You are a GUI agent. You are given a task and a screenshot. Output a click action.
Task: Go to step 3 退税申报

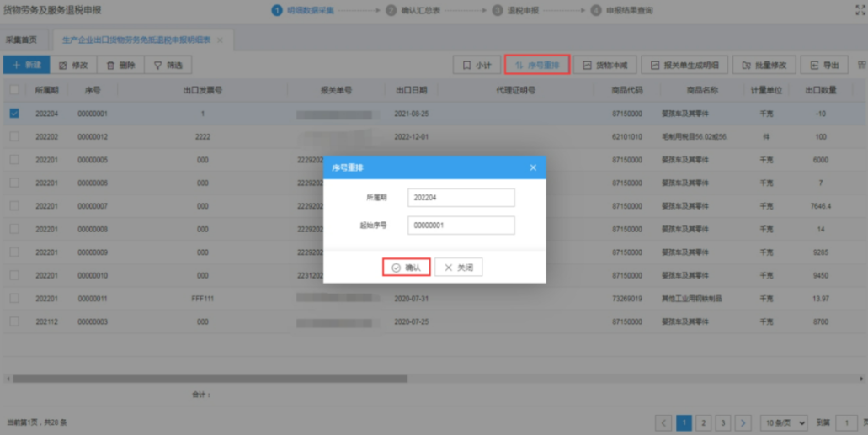coord(515,10)
